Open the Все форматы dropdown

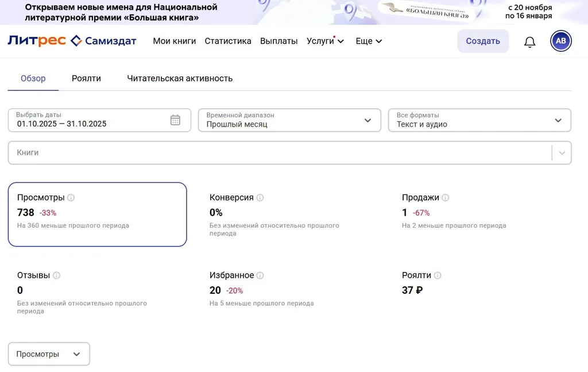[479, 120]
